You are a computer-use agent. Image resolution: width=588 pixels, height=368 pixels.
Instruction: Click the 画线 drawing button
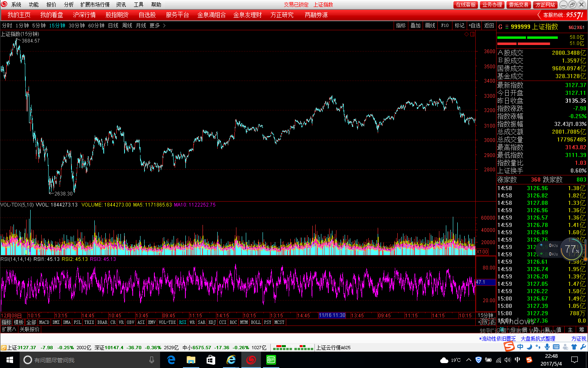coord(430,25)
